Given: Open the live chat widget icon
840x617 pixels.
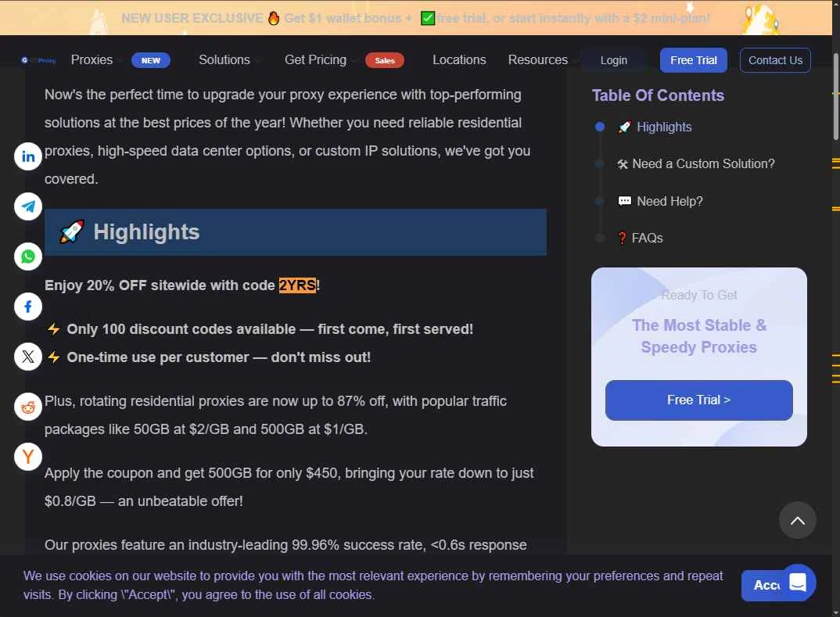Looking at the screenshot, I should pos(798,582).
